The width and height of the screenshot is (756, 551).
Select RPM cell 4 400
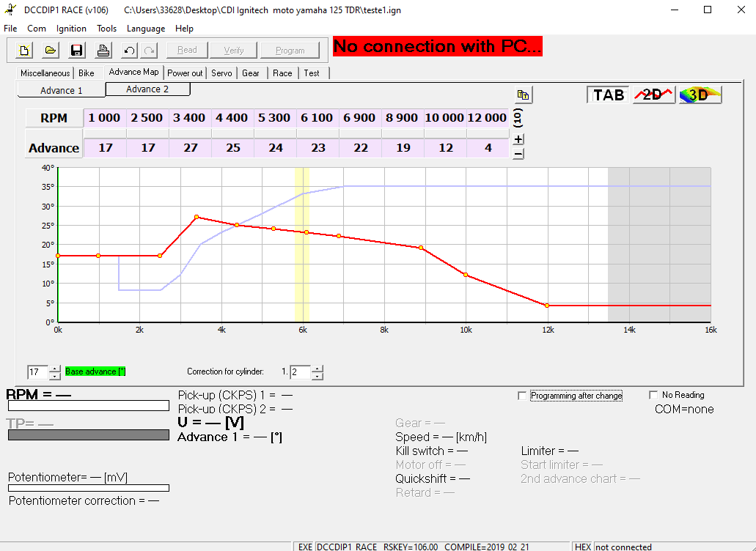point(232,118)
